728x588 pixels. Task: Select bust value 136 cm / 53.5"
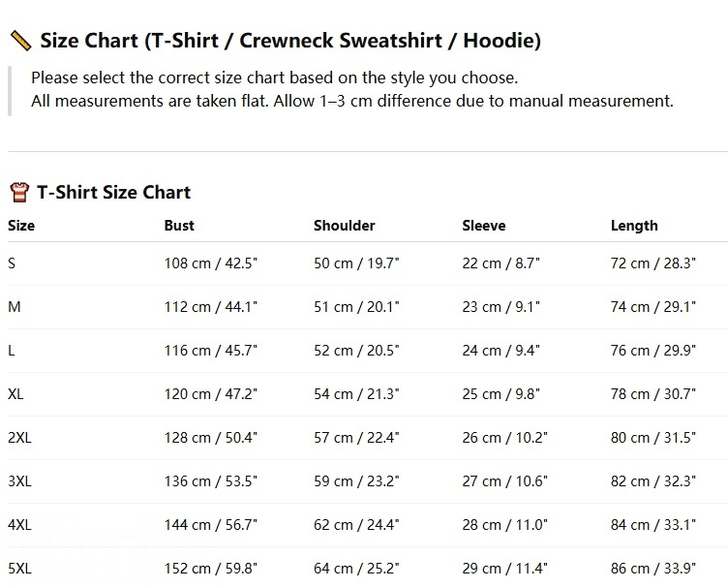(210, 481)
